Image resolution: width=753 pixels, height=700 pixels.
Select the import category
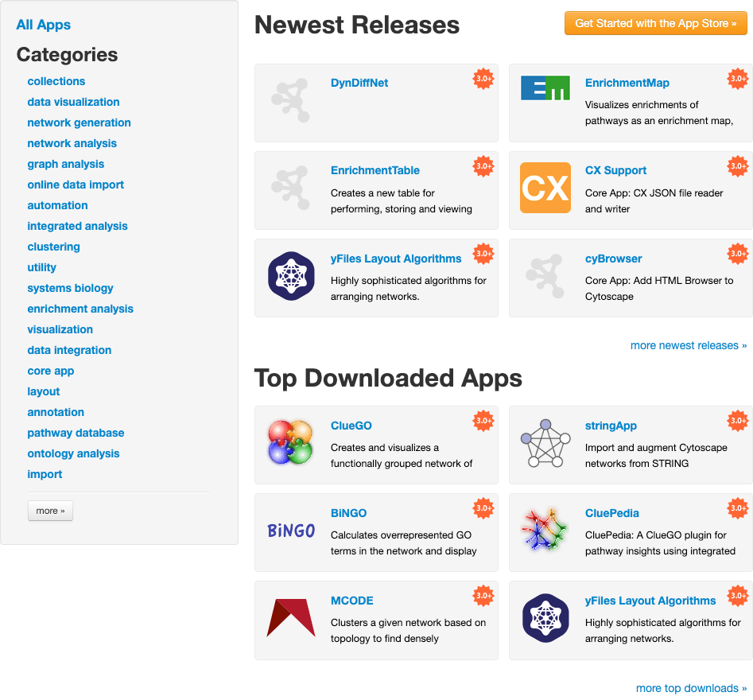pos(45,474)
